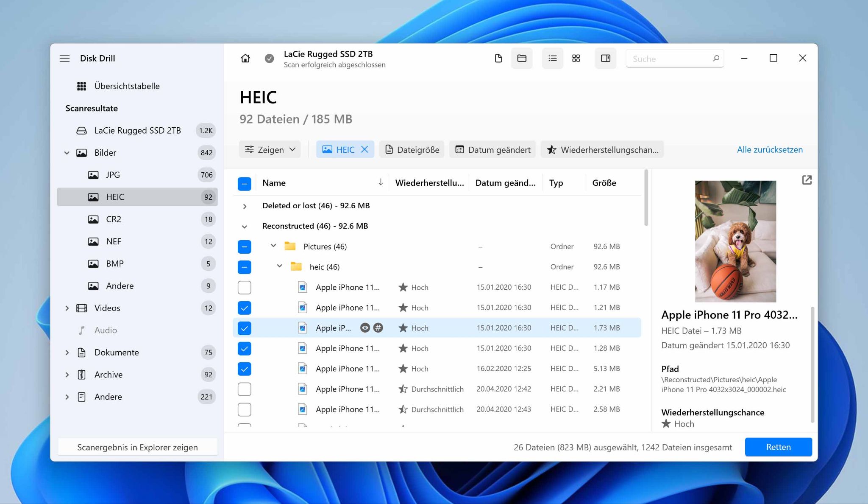Open the Dateigröße filter
This screenshot has height=504, width=868.
click(x=412, y=149)
